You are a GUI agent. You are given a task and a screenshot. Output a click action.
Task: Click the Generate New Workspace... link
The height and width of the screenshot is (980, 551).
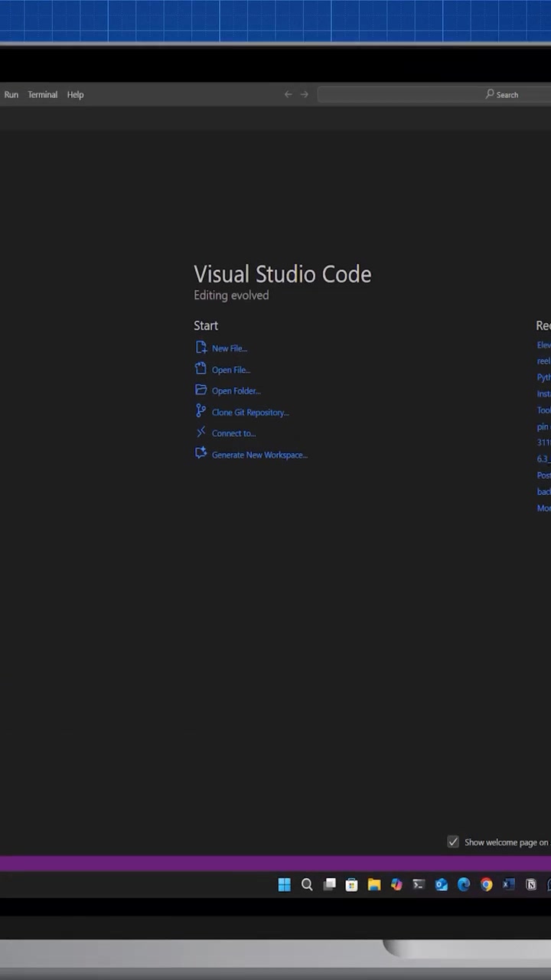pyautogui.click(x=259, y=455)
